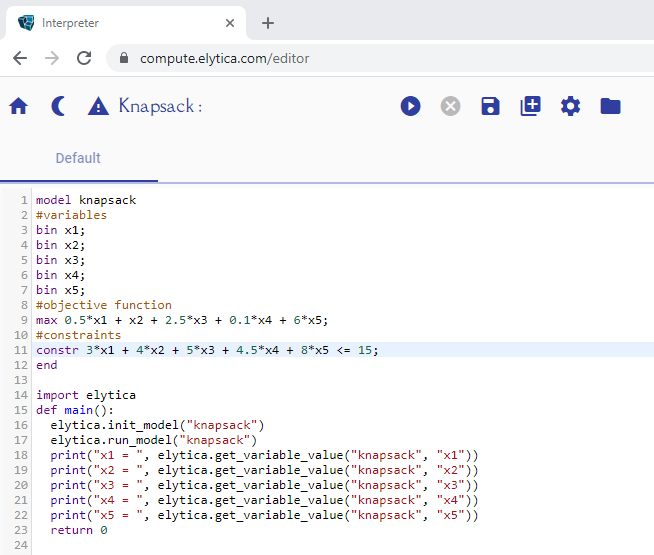Open the warning triangle alerts icon
The height and width of the screenshot is (555, 654).
98,106
